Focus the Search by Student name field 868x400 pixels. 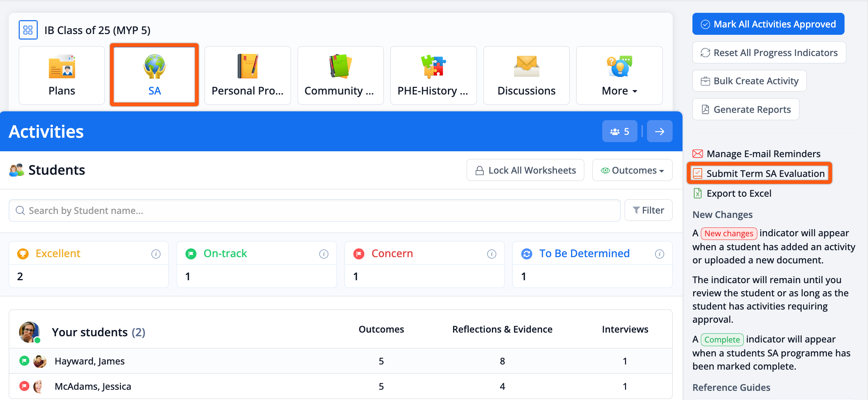coord(315,211)
